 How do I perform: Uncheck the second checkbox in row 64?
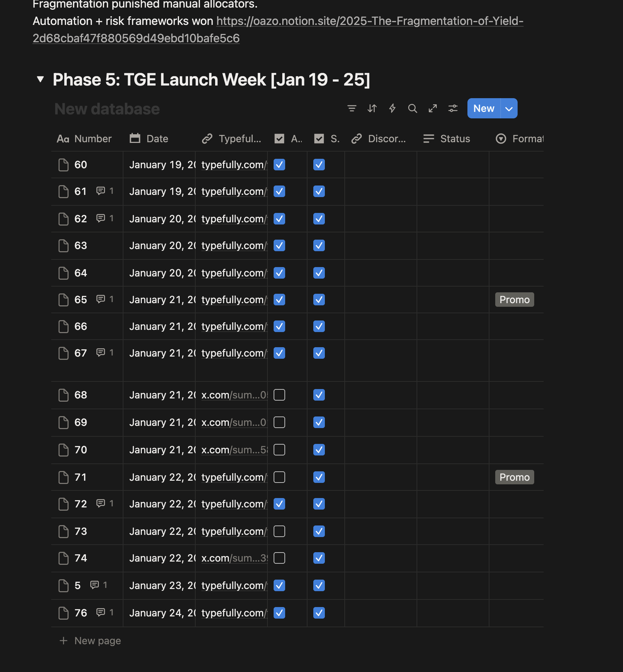(x=319, y=273)
